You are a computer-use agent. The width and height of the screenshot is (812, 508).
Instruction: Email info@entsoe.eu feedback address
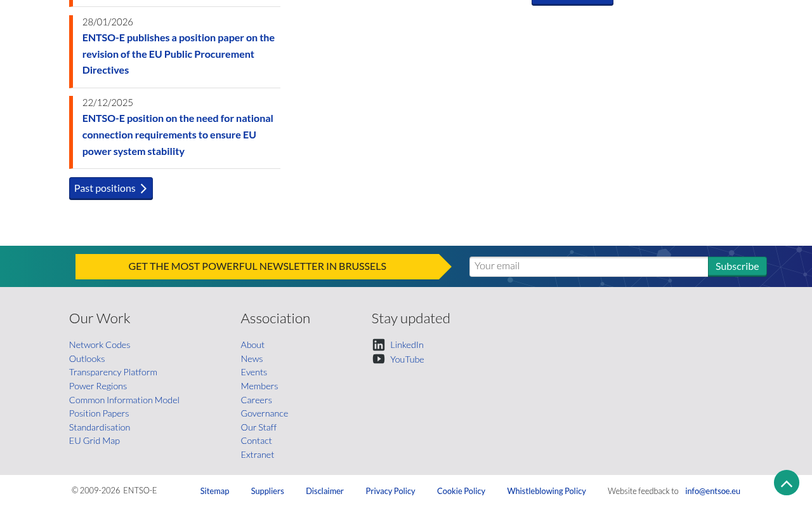pos(712,491)
